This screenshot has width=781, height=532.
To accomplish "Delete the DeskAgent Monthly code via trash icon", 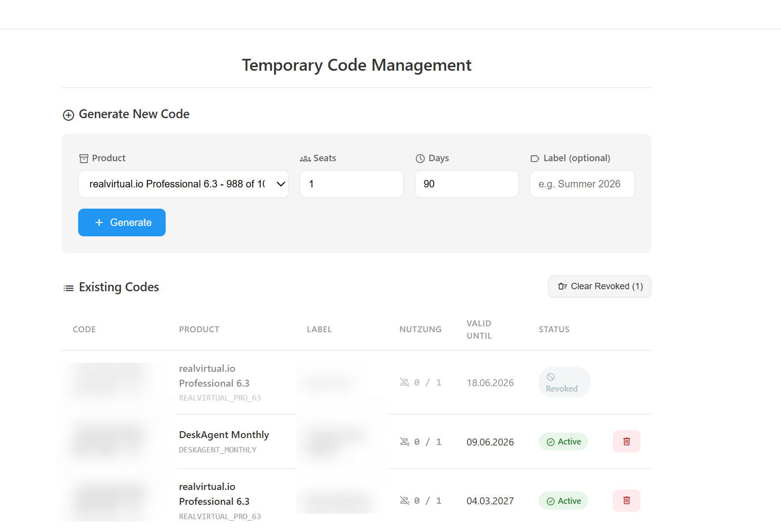I will pyautogui.click(x=626, y=442).
